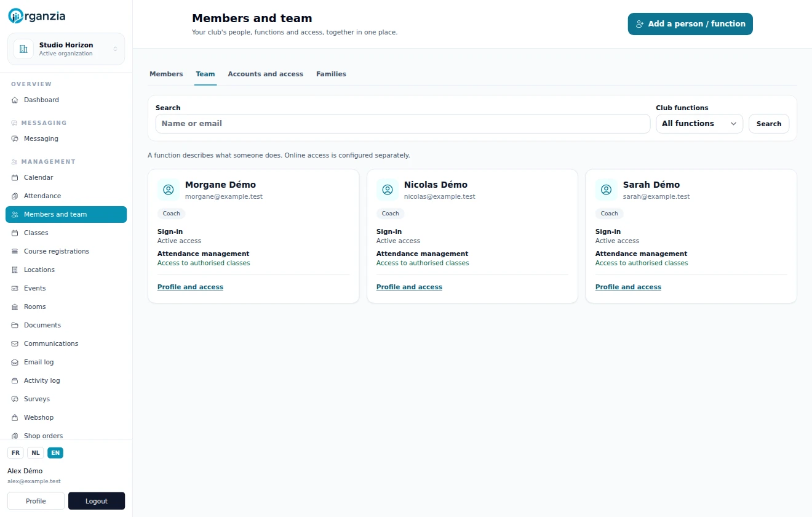
Task: Click the Name or email search field
Action: [403, 124]
